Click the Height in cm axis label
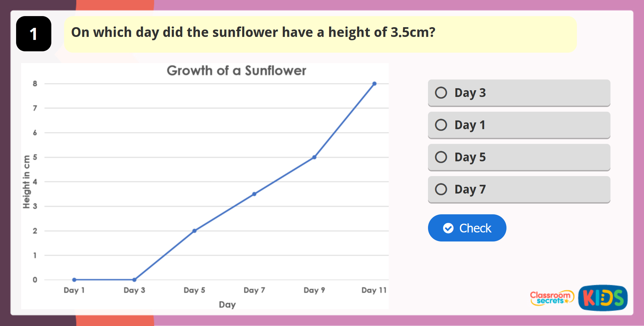 click(x=26, y=182)
